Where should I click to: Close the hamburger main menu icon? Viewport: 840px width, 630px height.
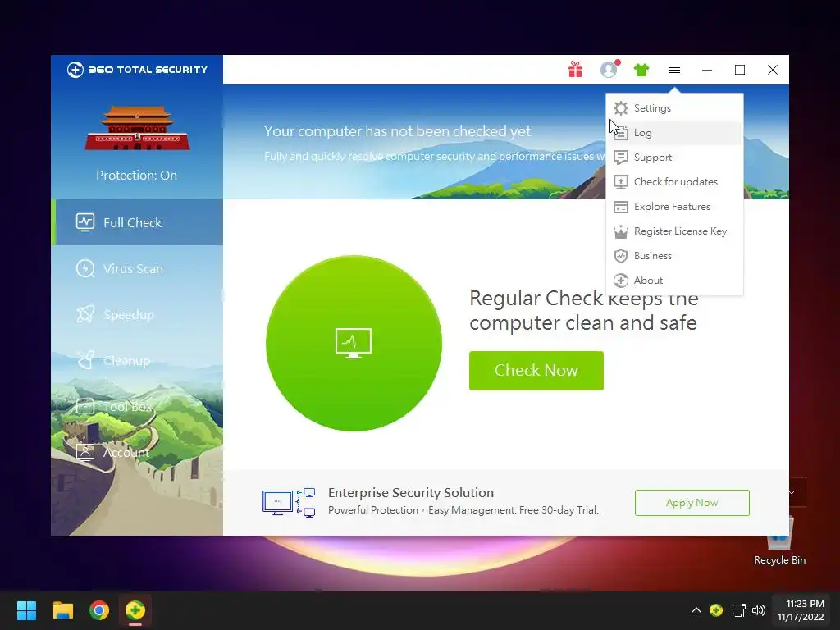coord(674,70)
